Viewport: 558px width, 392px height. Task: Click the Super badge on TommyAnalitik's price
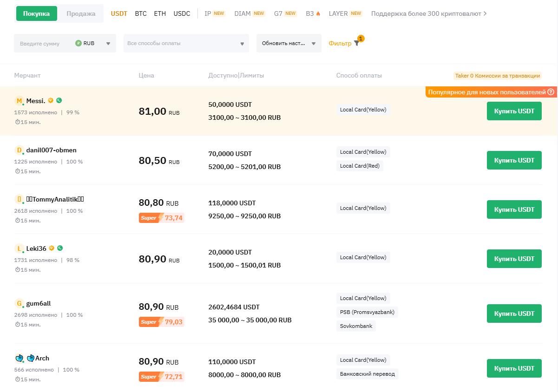click(x=149, y=218)
